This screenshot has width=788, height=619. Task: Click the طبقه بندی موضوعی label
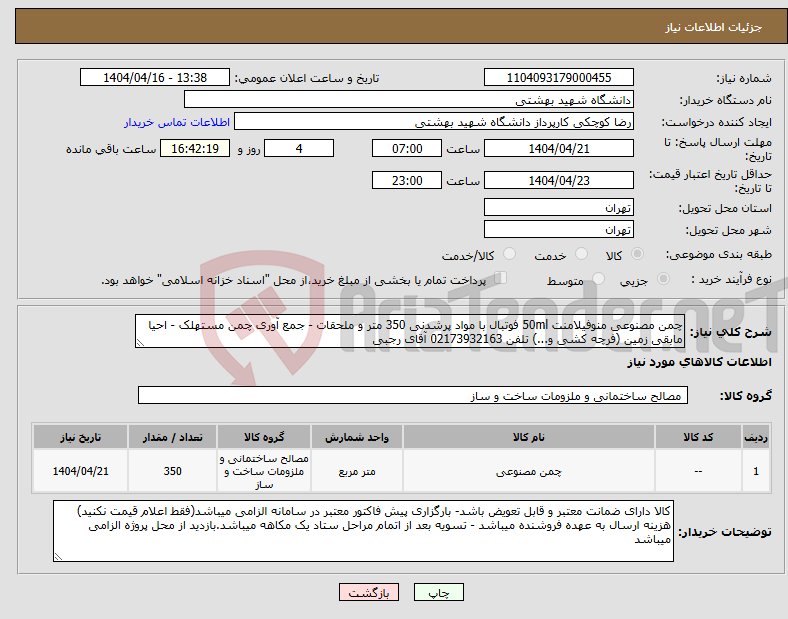719,254
